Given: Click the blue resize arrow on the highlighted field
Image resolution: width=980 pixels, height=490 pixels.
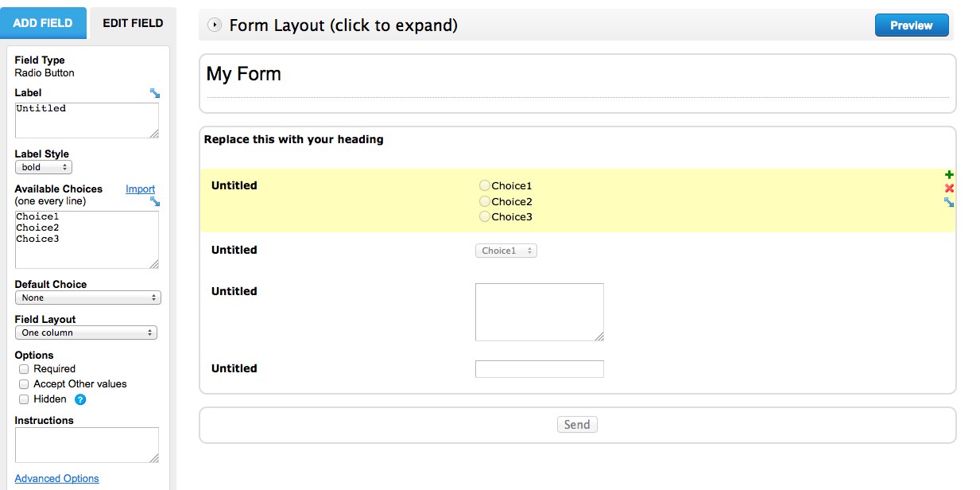Looking at the screenshot, I should tap(948, 202).
